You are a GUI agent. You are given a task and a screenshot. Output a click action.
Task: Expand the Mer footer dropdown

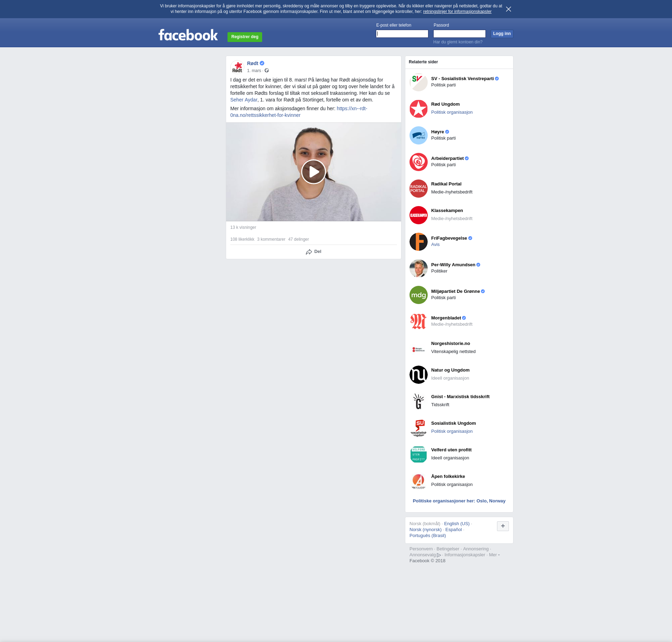click(494, 555)
